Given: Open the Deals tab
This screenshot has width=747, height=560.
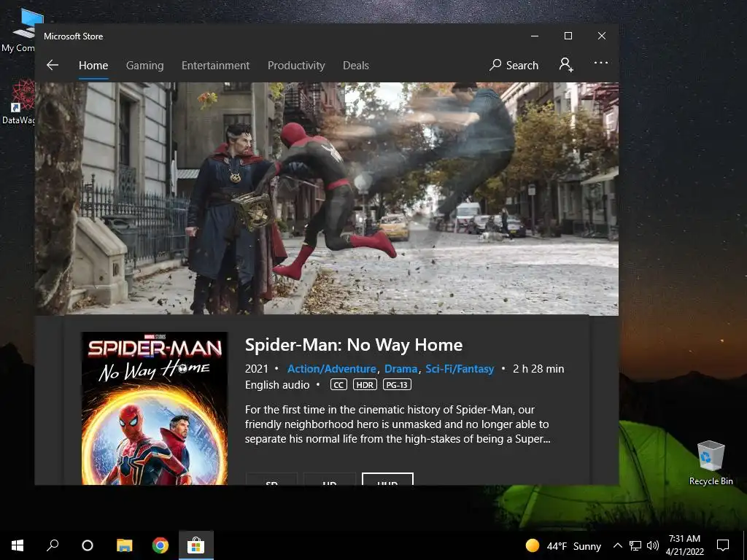Looking at the screenshot, I should click(356, 65).
